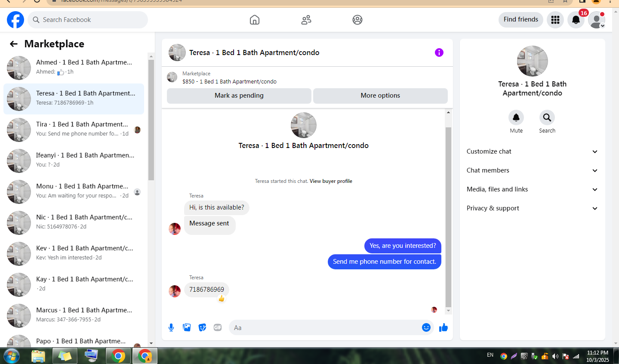Click the conversation list scrollbar
Viewport: 619px width, 364px height.
(x=151, y=120)
